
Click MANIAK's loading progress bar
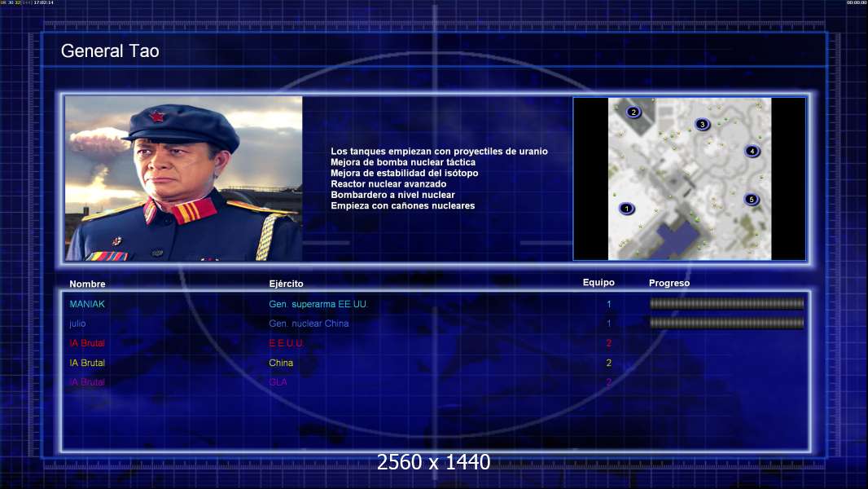tap(727, 303)
